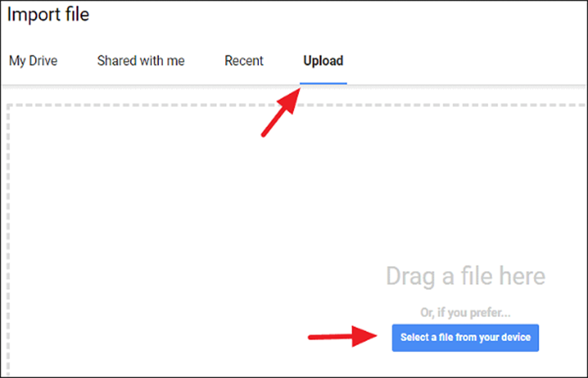588x378 pixels.
Task: Click empty tab bar area right of Upload
Action: [x=465, y=60]
